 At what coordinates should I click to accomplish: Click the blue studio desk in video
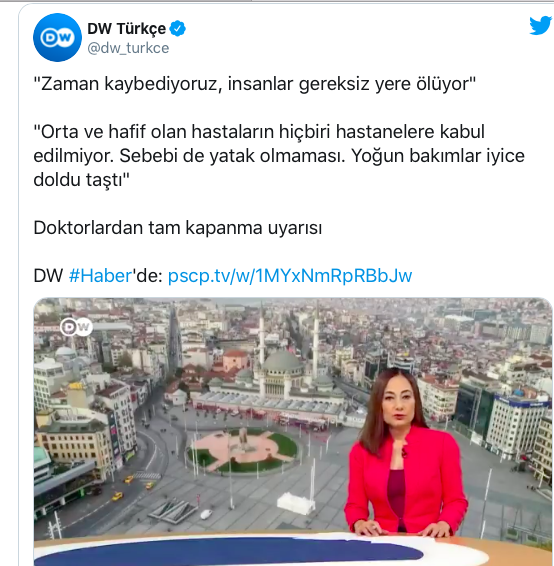point(229,552)
